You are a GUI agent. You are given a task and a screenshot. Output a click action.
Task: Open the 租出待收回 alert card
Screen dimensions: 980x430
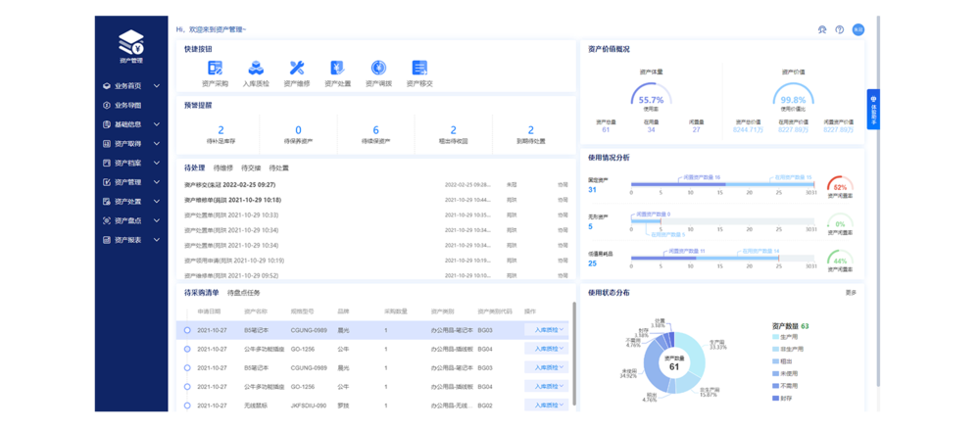tap(453, 134)
